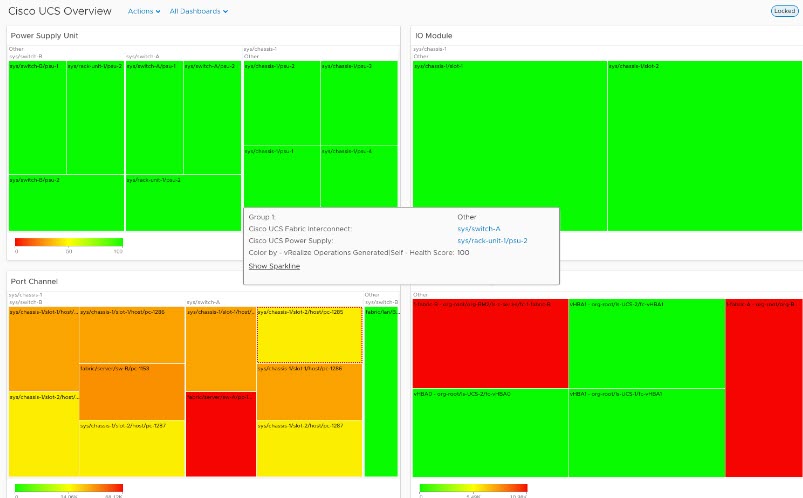Select the truncated orange slot-1/host cell under sys/switch-B
The height and width of the screenshot is (498, 803).
pos(44,349)
